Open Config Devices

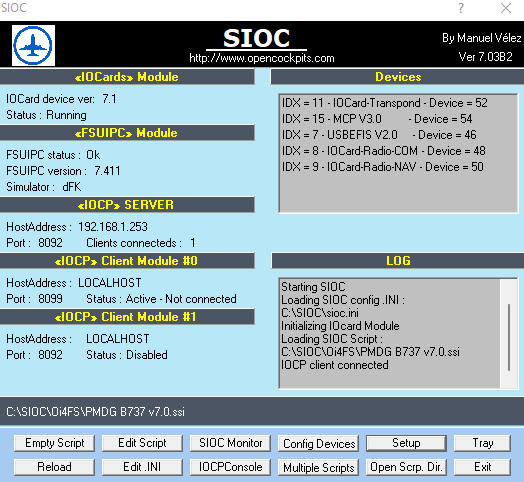tap(318, 444)
